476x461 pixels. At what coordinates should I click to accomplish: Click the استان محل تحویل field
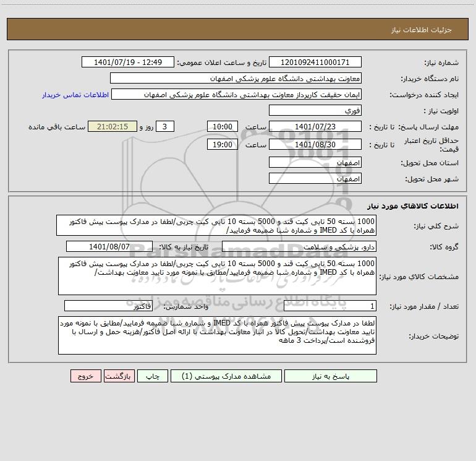click(315, 162)
